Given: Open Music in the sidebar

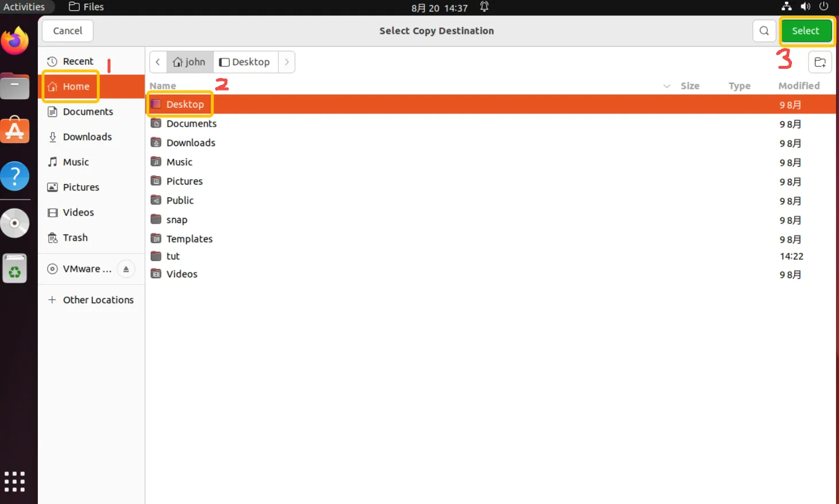Looking at the screenshot, I should (92, 162).
